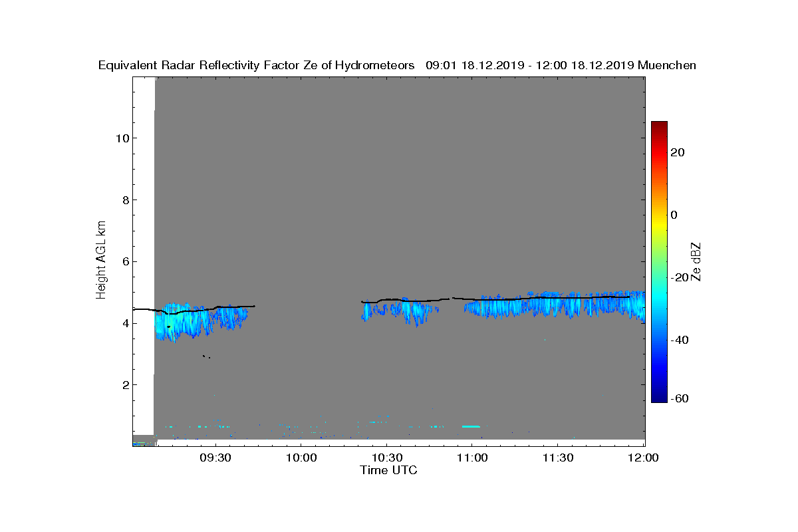The height and width of the screenshot is (532, 798).
Task: Click the '10:30' time tick label
Action: pos(386,458)
